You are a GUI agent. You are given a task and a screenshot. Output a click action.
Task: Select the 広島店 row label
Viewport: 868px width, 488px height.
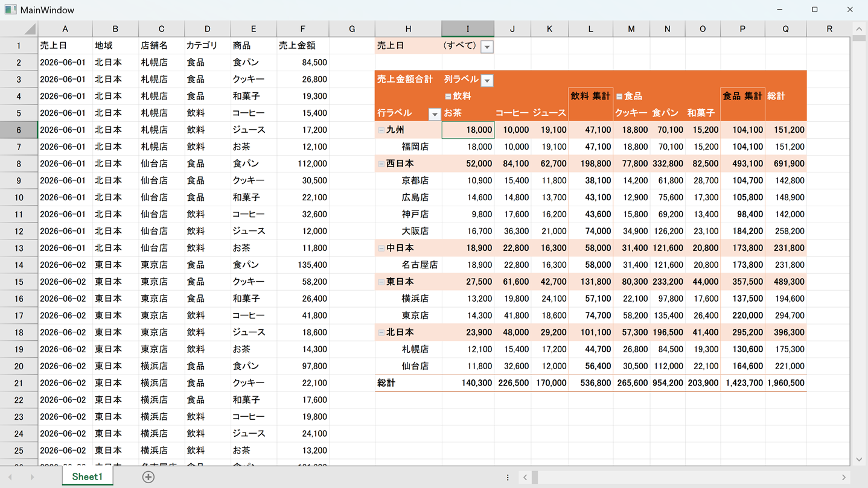408,197
